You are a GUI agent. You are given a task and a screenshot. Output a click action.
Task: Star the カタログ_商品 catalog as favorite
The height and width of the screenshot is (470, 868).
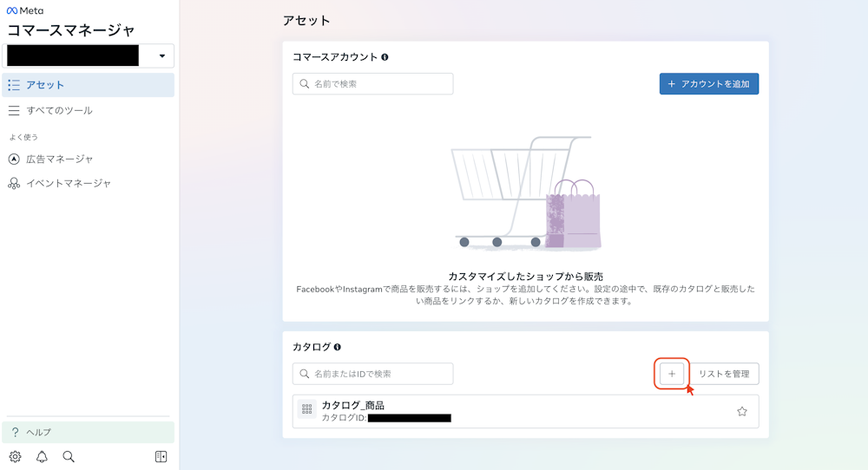[742, 412]
